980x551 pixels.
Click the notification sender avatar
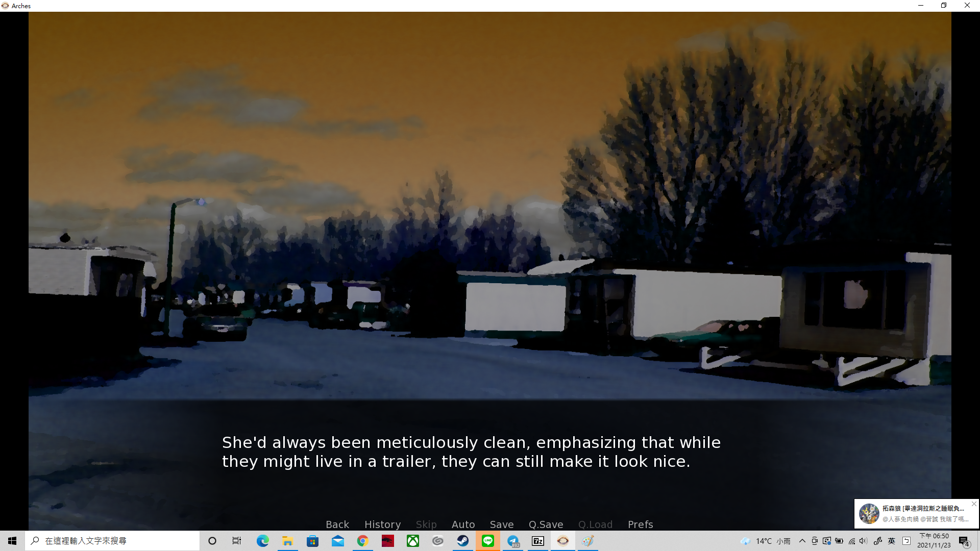[869, 514]
